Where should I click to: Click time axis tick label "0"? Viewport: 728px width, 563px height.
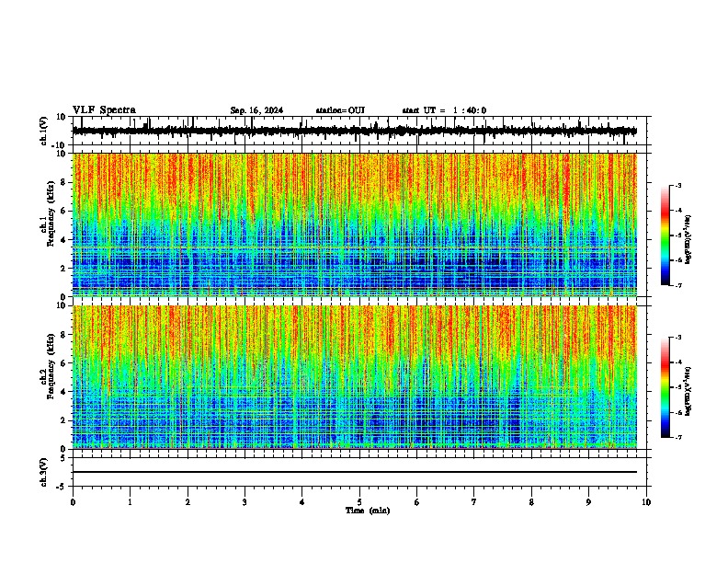click(x=73, y=502)
